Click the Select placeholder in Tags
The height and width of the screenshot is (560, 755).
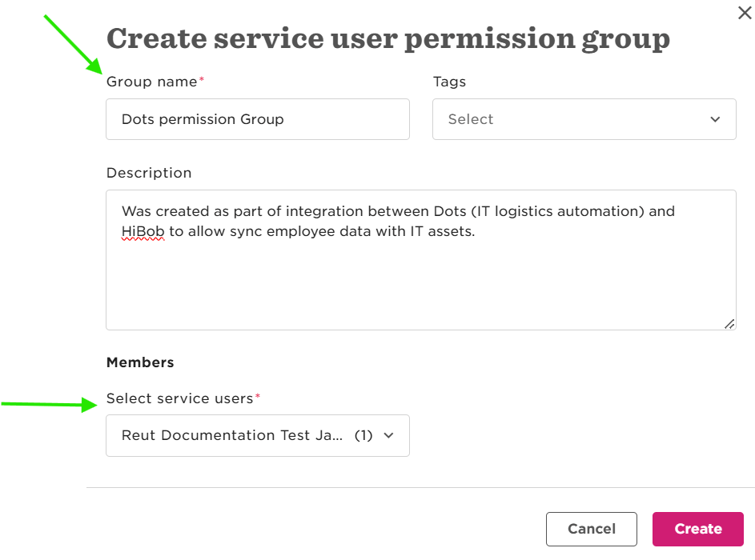[x=471, y=119]
